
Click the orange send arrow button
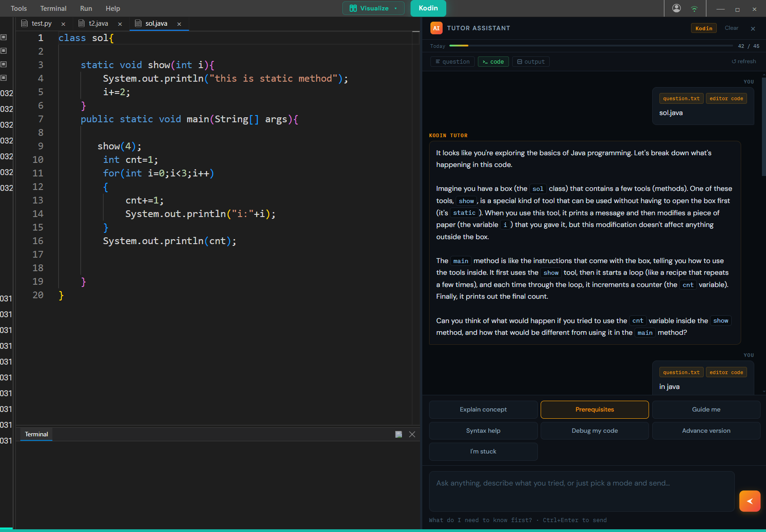point(750,501)
